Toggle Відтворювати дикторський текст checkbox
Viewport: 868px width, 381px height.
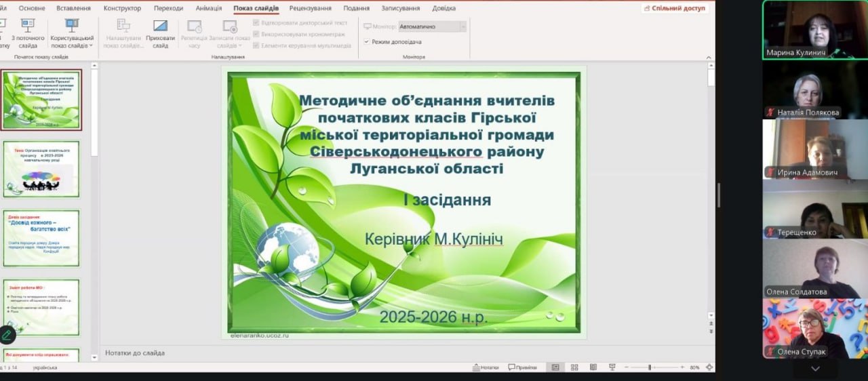point(256,22)
